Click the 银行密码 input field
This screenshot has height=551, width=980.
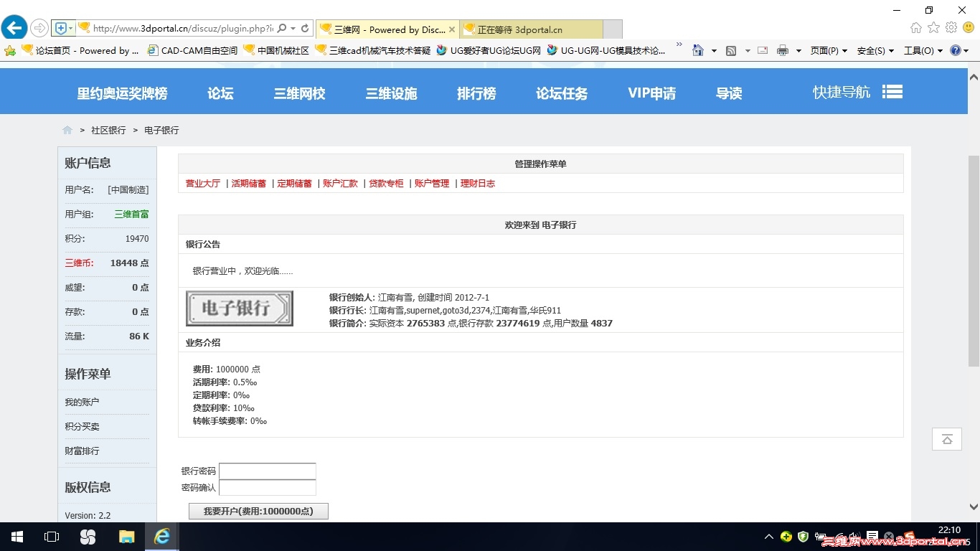[x=268, y=471]
